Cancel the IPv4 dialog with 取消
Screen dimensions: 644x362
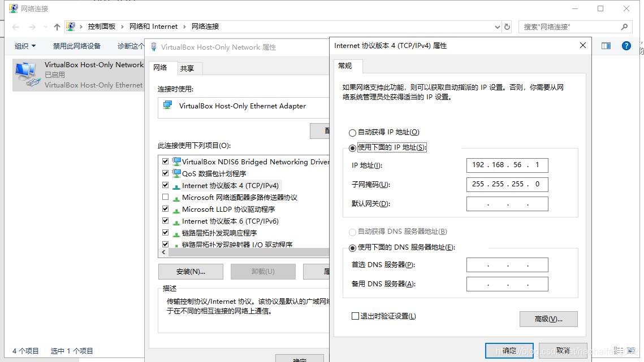pyautogui.click(x=563, y=351)
